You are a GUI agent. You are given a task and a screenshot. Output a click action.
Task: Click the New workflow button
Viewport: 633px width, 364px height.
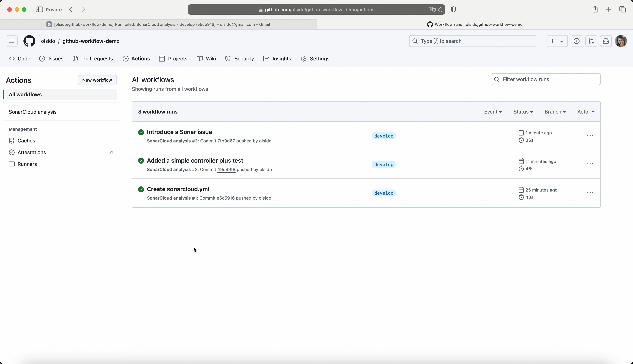pyautogui.click(x=97, y=80)
